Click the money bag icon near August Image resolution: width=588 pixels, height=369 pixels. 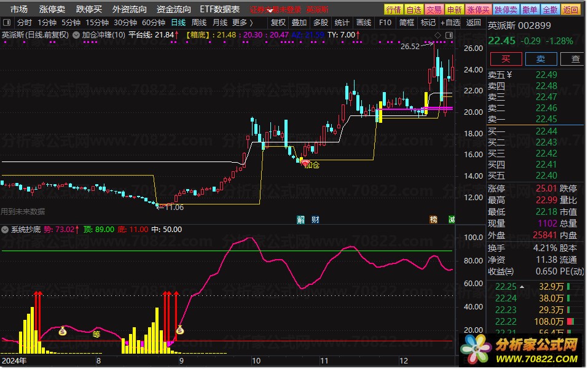63,331
